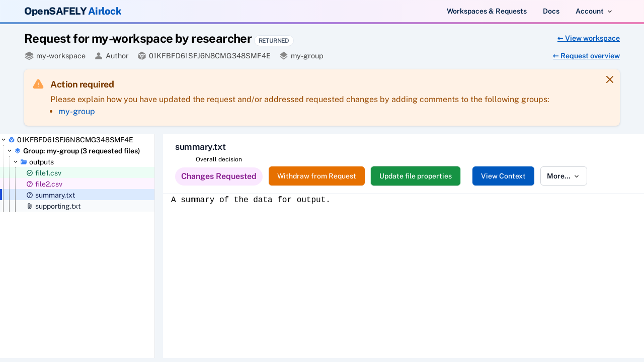Open the More... dropdown
This screenshot has height=362, width=644.
coord(563,176)
